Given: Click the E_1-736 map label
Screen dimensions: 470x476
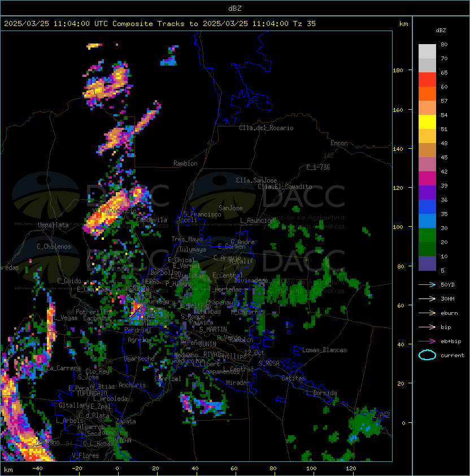Looking at the screenshot, I should click(318, 167).
